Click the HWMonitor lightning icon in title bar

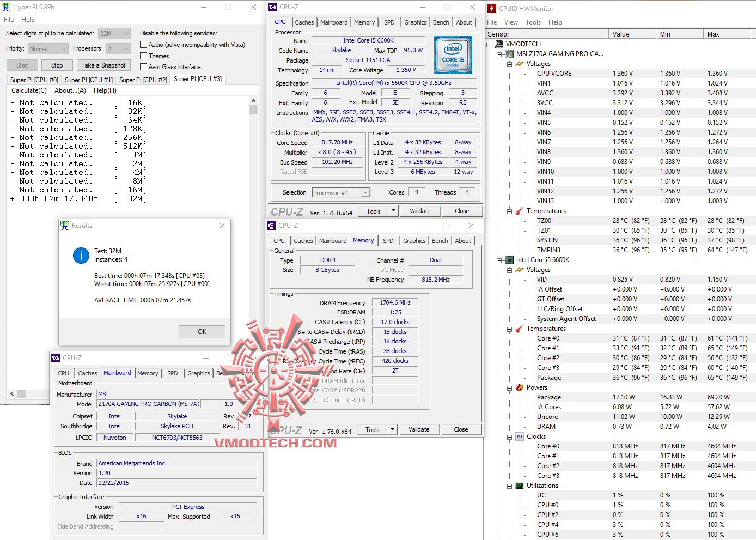click(492, 8)
